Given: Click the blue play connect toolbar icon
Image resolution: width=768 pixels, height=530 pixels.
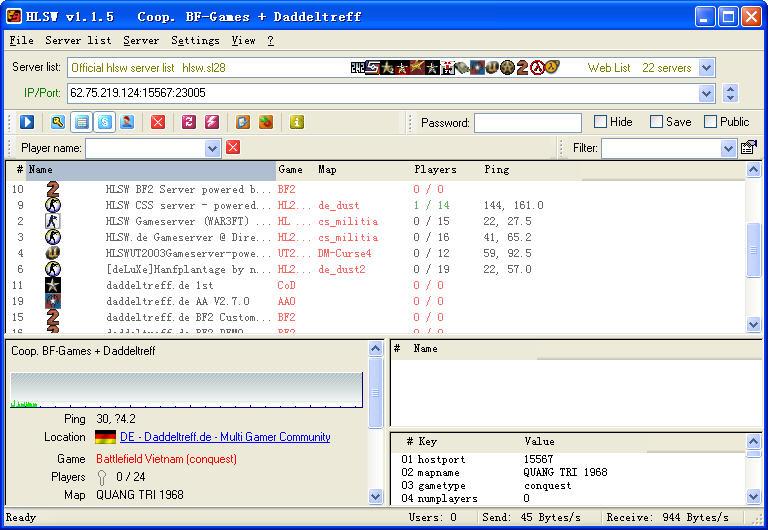Looking at the screenshot, I should (x=27, y=122).
